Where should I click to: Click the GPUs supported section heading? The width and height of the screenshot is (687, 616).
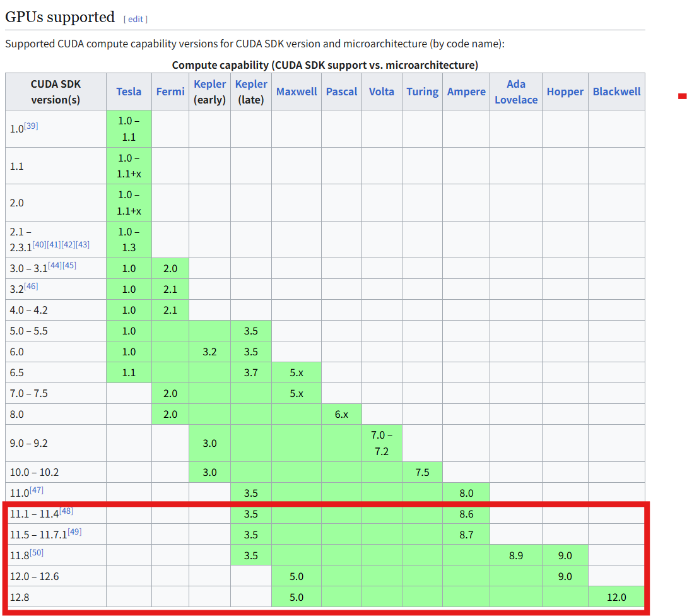pyautogui.click(x=60, y=17)
